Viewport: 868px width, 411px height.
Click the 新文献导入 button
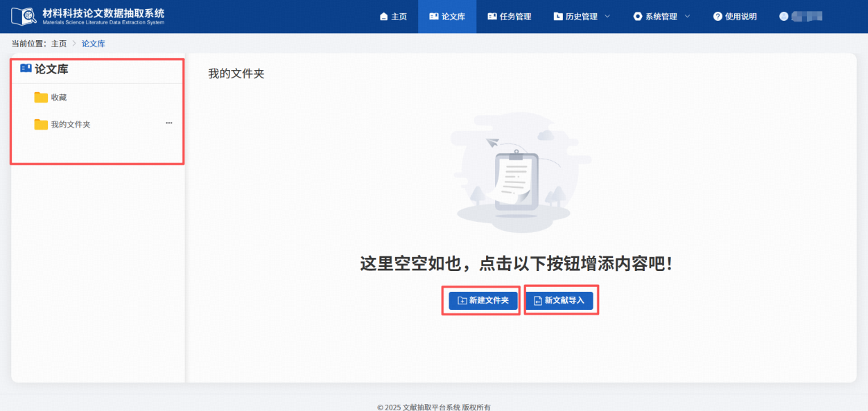coord(562,300)
